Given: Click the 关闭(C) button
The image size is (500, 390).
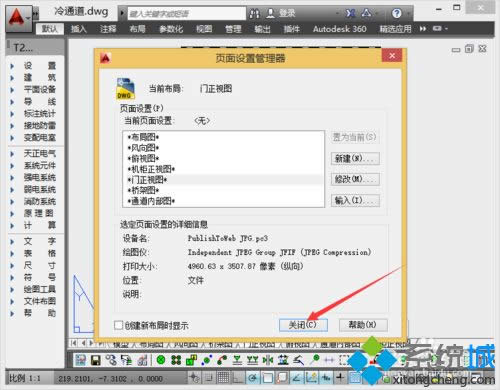Looking at the screenshot, I should pos(303,325).
